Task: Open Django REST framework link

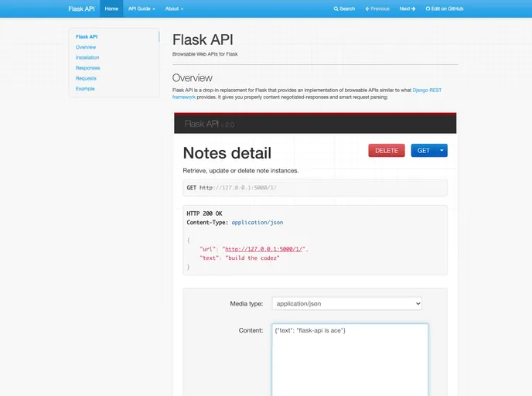Action: pyautogui.click(x=427, y=90)
